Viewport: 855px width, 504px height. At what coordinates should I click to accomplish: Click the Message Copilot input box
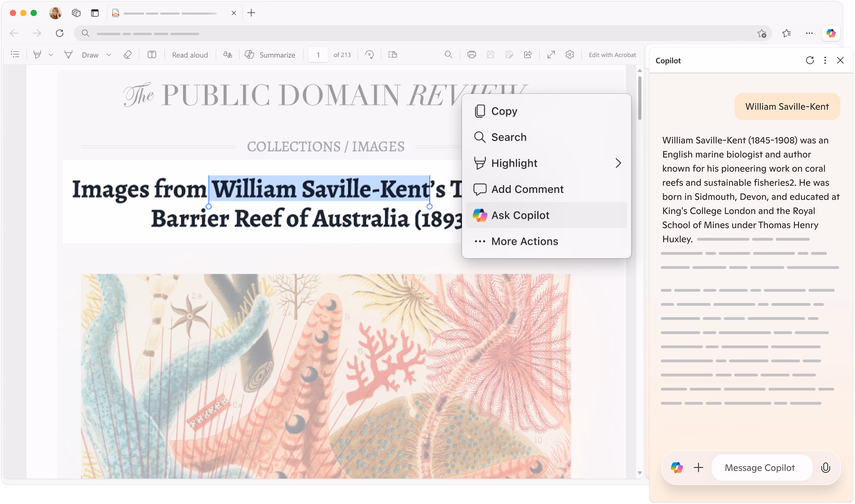[761, 468]
